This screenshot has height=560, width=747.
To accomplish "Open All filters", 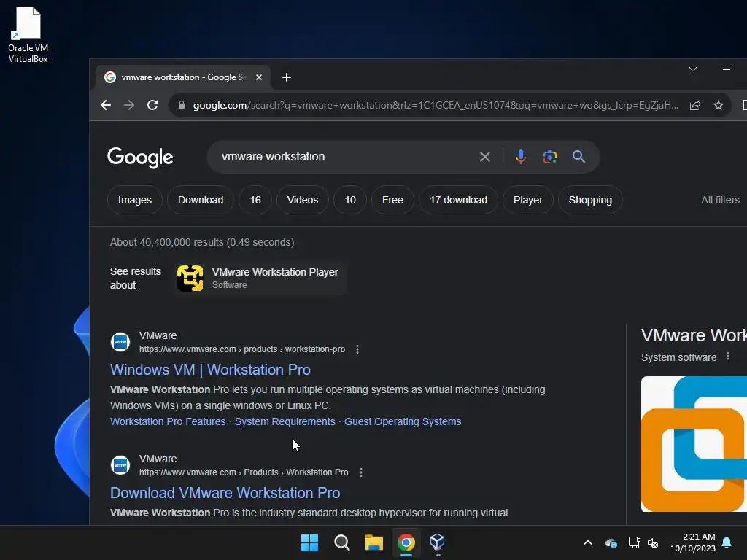I will (720, 200).
